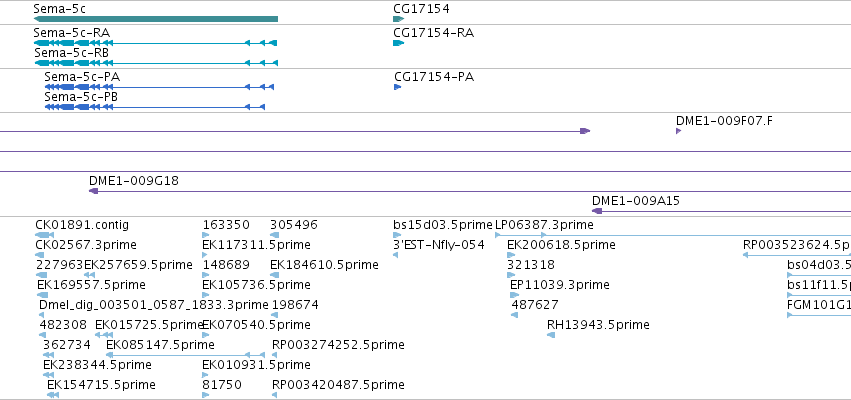Select the FGM101G1 entry
Screen dimensions: 851x400
click(819, 304)
